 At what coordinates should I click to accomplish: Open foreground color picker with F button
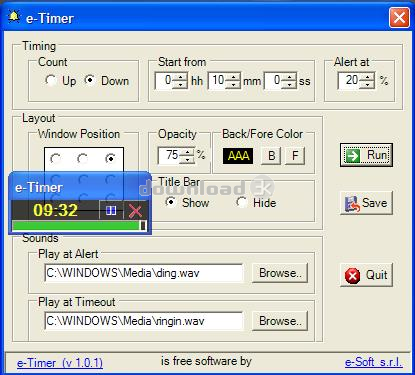click(x=295, y=156)
